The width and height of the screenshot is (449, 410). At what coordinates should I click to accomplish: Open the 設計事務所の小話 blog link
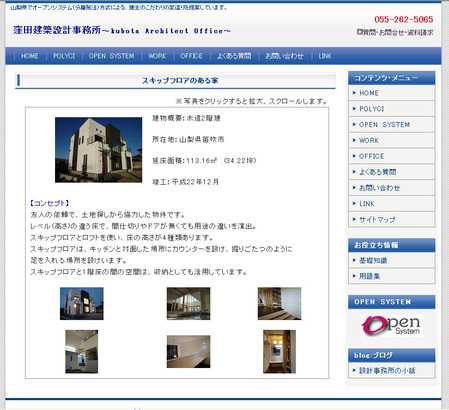(392, 370)
